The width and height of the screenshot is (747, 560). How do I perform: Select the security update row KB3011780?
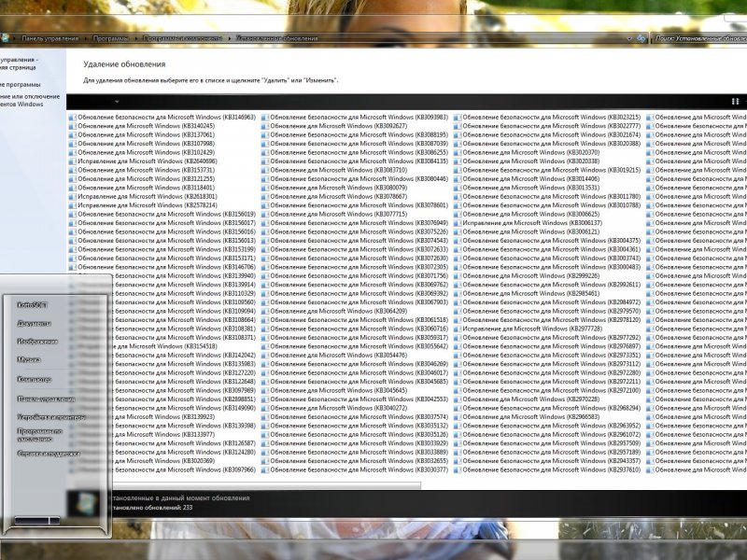pyautogui.click(x=547, y=197)
